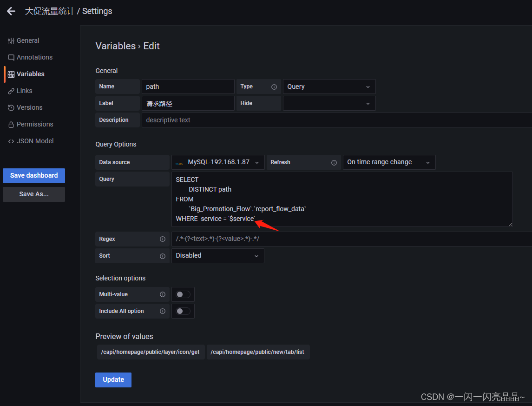The width and height of the screenshot is (532, 406).
Task: Turn on Include All option
Action: pos(183,311)
